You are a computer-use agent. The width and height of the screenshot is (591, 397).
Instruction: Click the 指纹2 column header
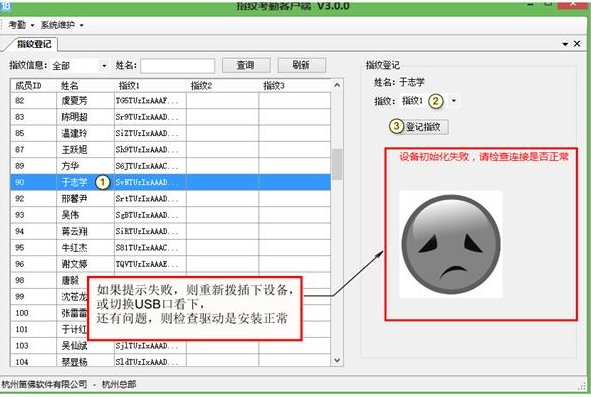(222, 86)
